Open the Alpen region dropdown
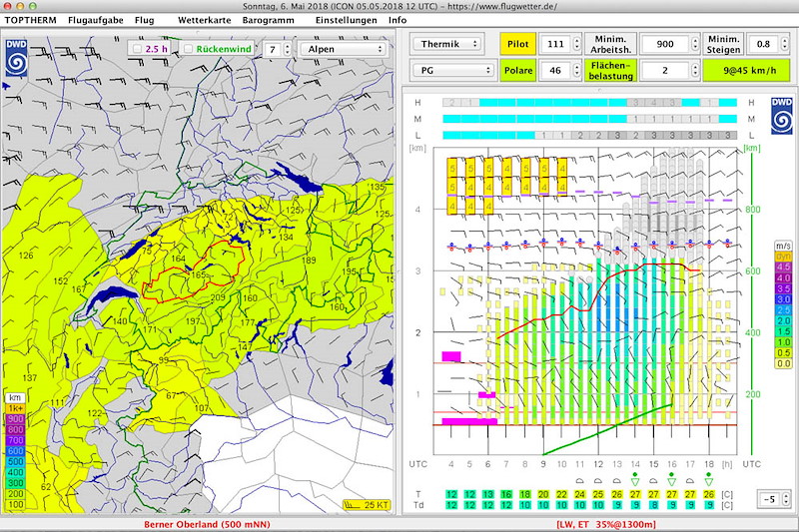Viewport: 799px width, 532px height. coord(343,49)
